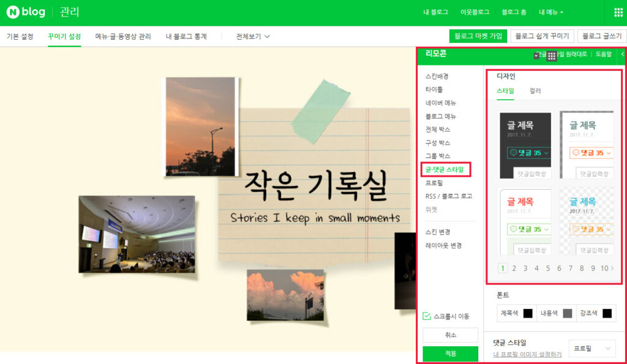Click the Naver blog logo
This screenshot has height=364, width=627.
tap(26, 12)
